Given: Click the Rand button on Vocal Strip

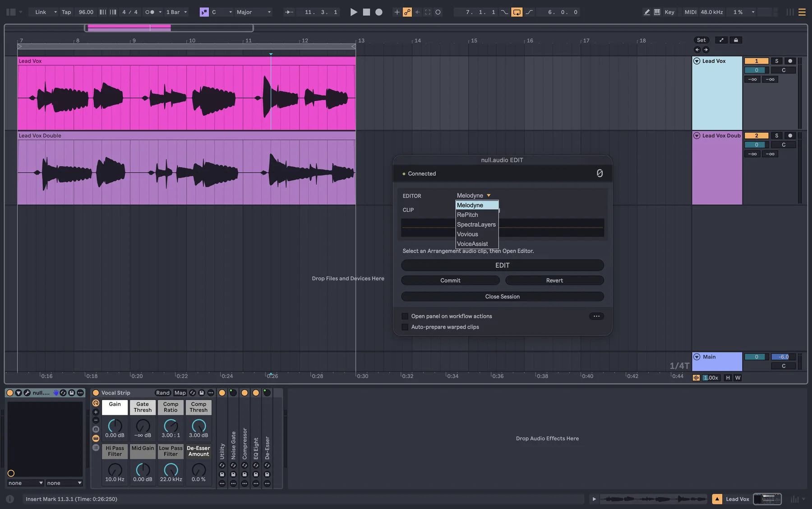Looking at the screenshot, I should [x=163, y=393].
